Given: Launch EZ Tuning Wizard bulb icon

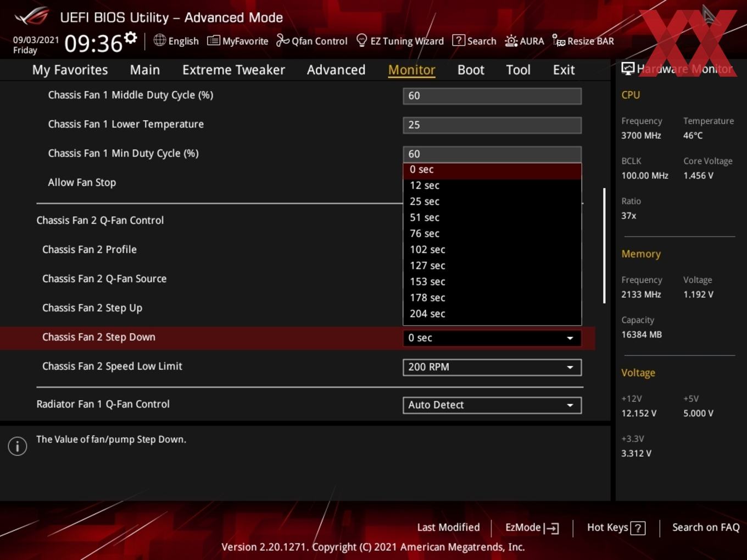Looking at the screenshot, I should tap(361, 40).
